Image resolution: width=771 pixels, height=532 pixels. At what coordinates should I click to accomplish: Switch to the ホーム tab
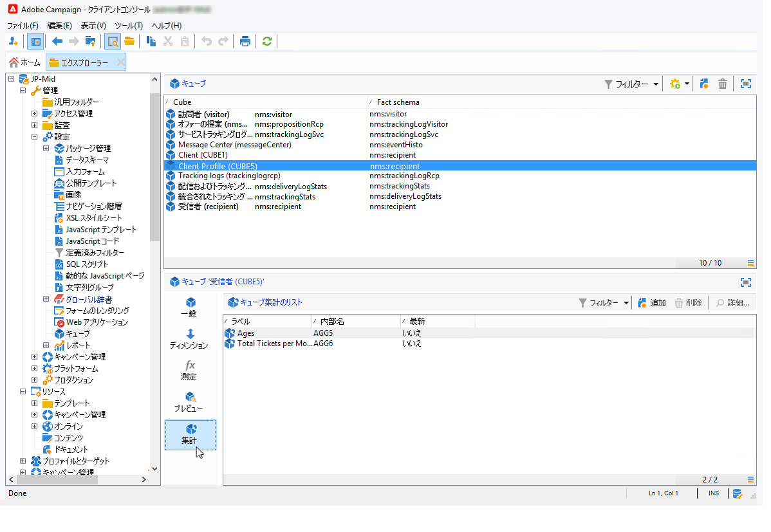(x=24, y=62)
